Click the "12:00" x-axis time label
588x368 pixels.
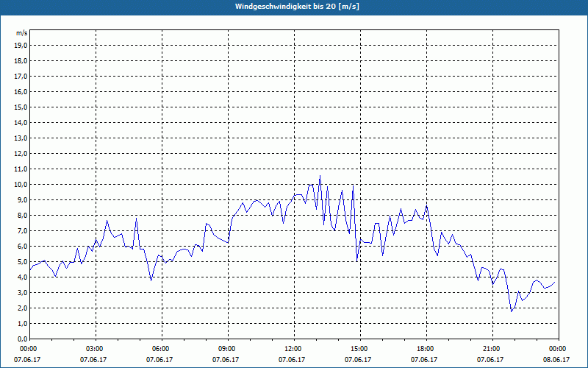(295, 349)
